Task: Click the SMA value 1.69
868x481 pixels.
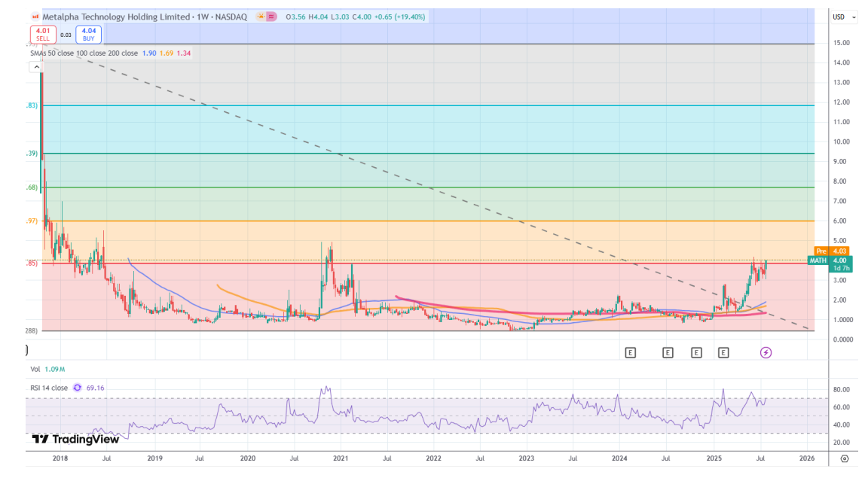Action: [166, 53]
